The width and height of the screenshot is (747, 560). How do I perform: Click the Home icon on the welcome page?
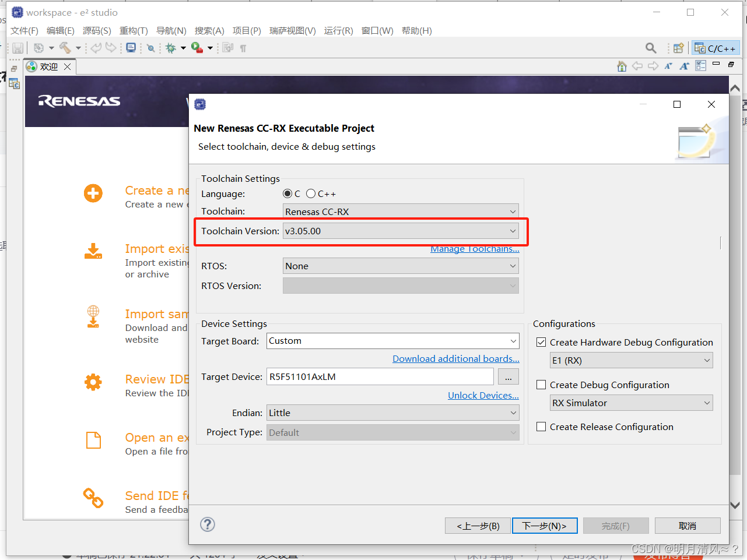[x=622, y=66]
